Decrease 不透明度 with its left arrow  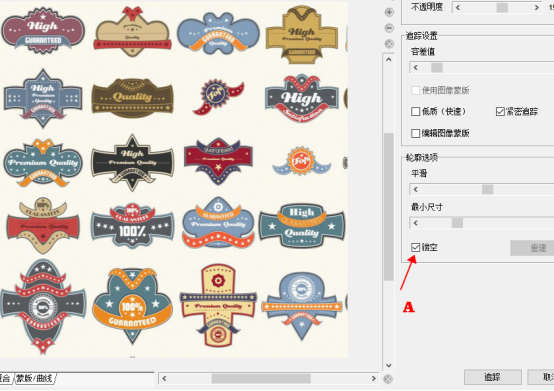(x=458, y=7)
